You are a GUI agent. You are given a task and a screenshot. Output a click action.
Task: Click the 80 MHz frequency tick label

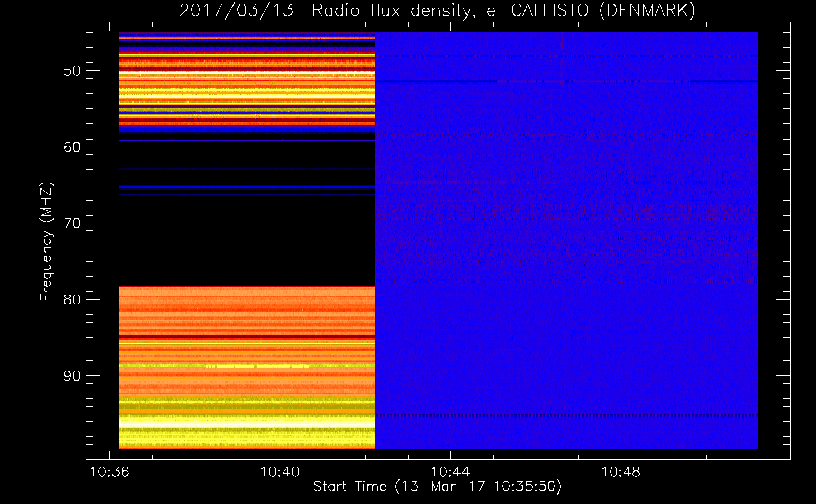(72, 300)
